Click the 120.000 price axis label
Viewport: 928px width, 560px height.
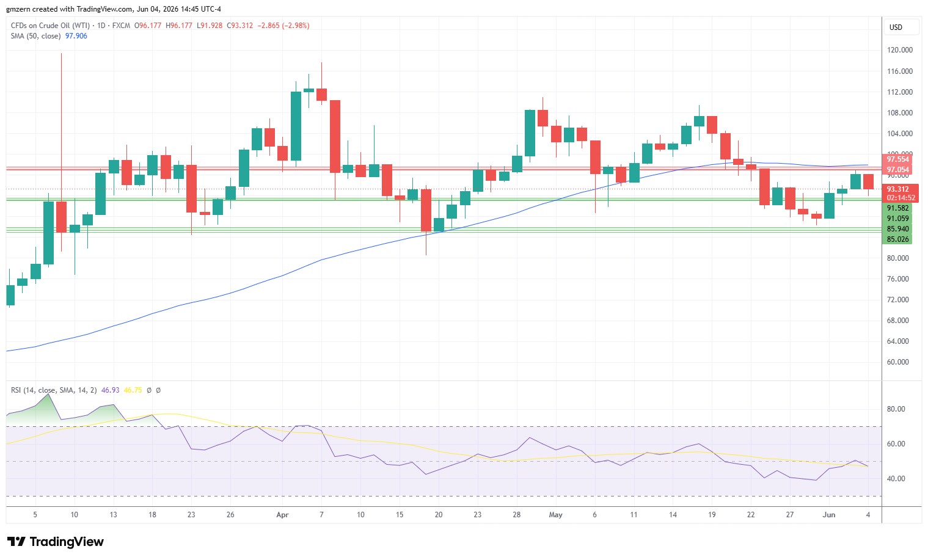click(900, 50)
